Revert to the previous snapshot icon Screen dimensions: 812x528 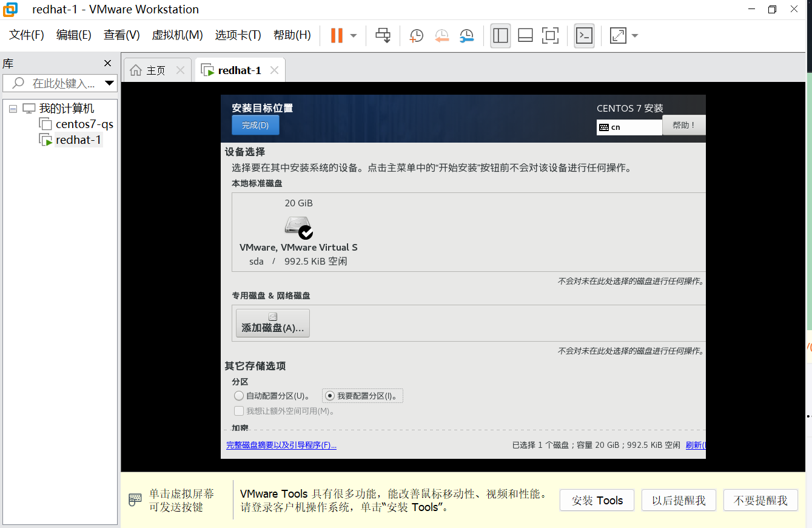point(441,36)
